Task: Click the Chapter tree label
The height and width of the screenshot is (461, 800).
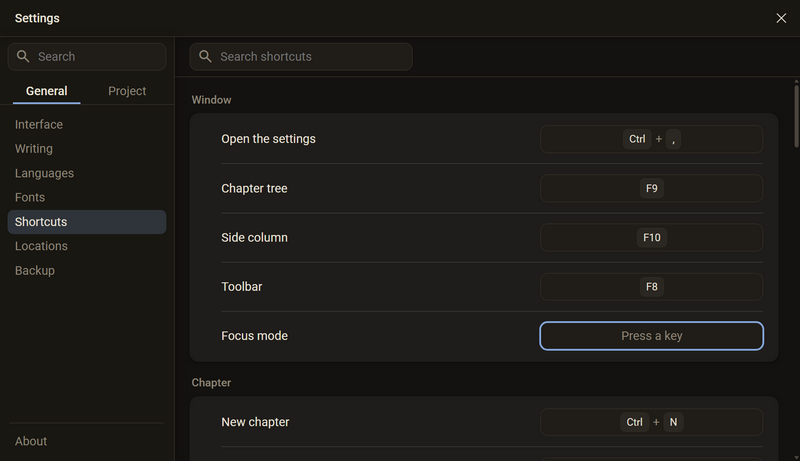Action: click(254, 188)
